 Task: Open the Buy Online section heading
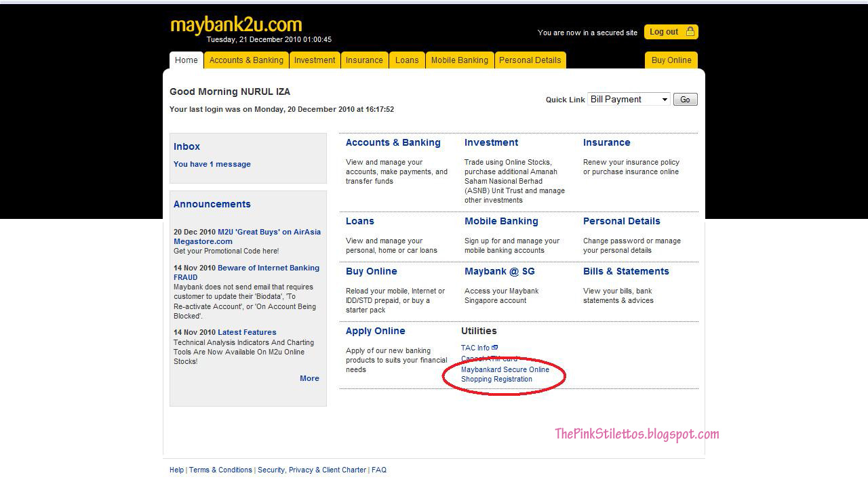coord(372,271)
